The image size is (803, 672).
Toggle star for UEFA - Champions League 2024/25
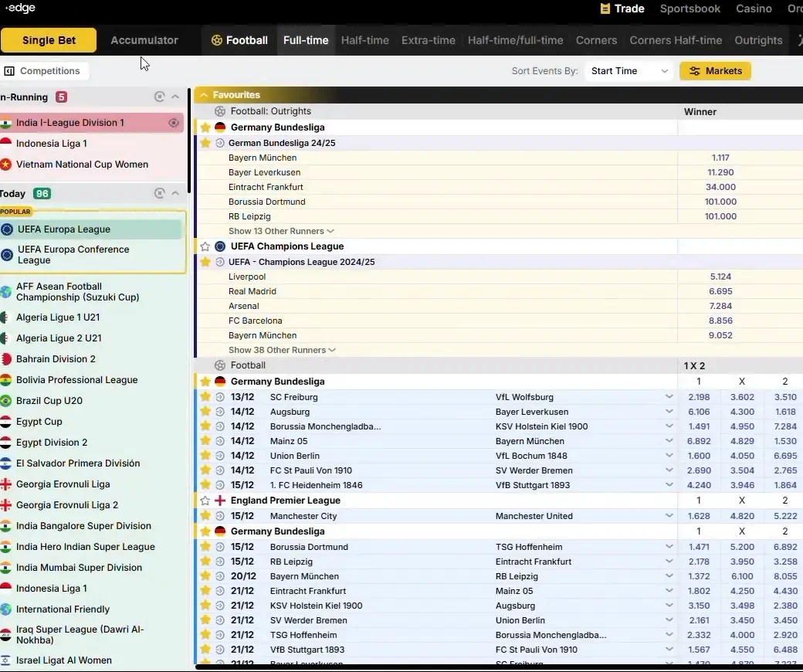(205, 262)
